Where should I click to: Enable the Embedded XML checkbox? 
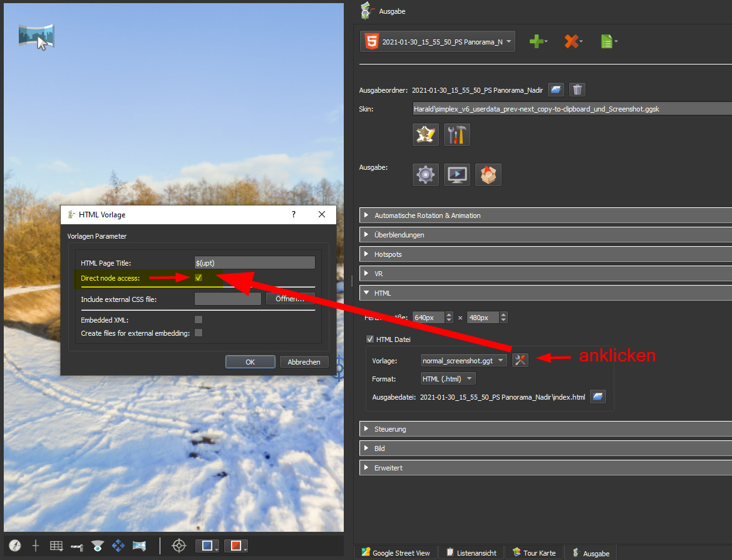point(198,319)
